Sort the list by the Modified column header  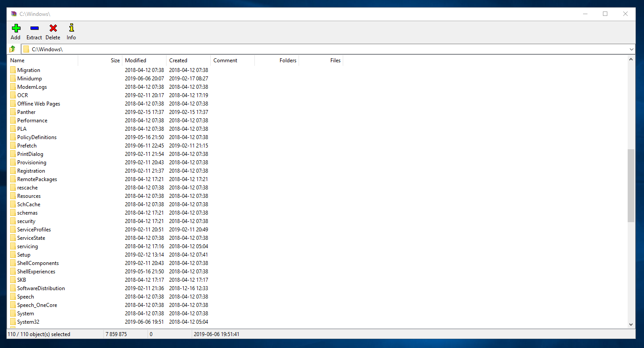tap(144, 61)
